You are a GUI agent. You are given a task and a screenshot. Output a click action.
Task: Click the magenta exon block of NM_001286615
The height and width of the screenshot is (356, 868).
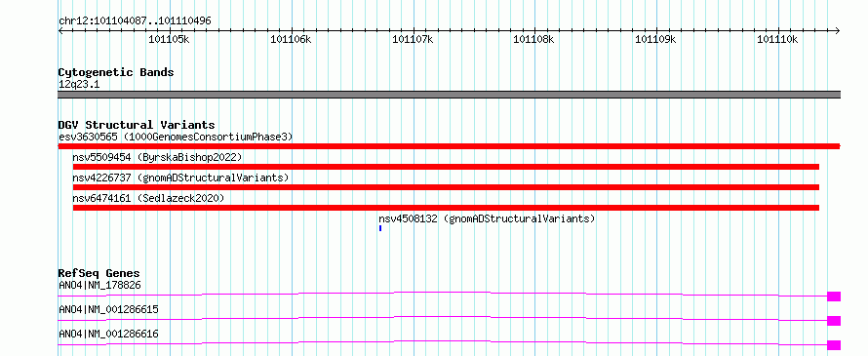[x=834, y=321]
